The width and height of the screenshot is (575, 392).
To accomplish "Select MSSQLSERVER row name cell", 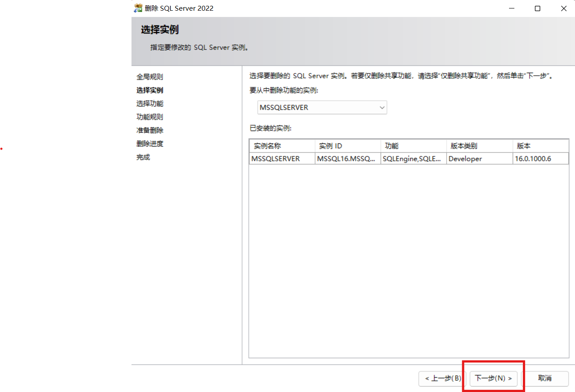I will point(282,159).
